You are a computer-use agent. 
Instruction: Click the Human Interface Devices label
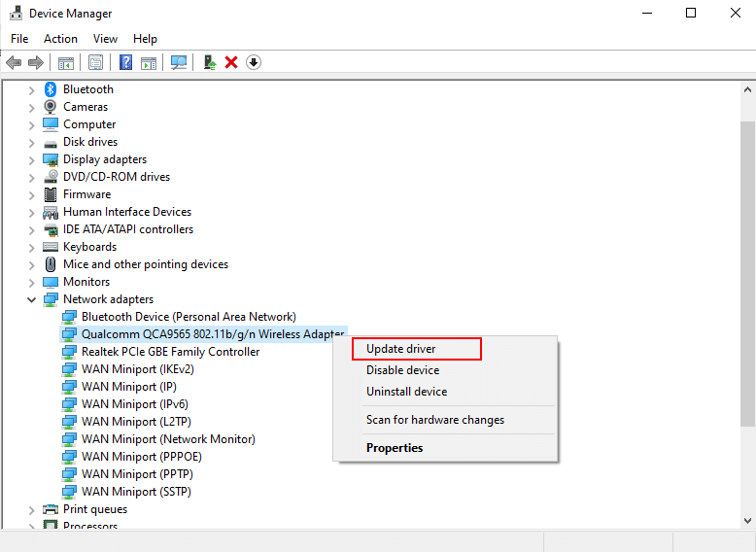pyautogui.click(x=127, y=212)
